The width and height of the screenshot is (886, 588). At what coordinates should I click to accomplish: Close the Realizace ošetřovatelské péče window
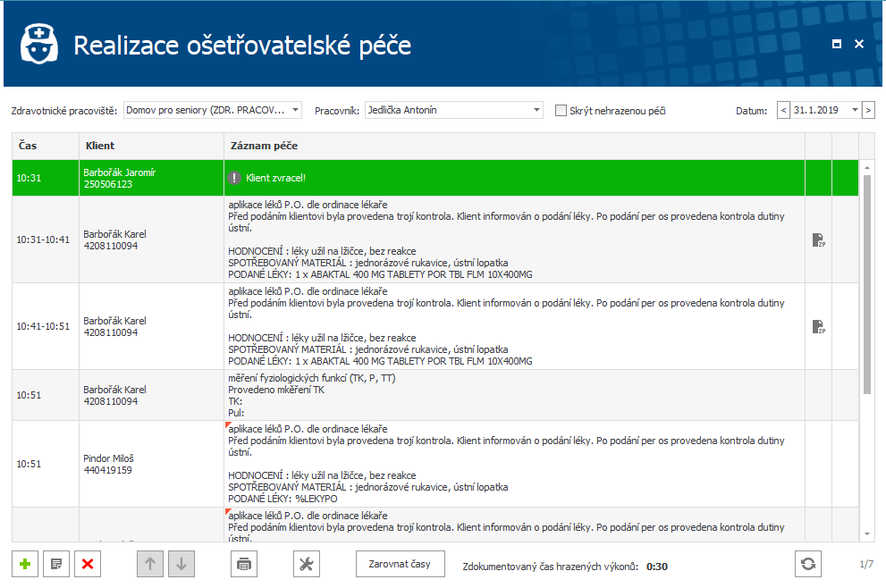(859, 44)
